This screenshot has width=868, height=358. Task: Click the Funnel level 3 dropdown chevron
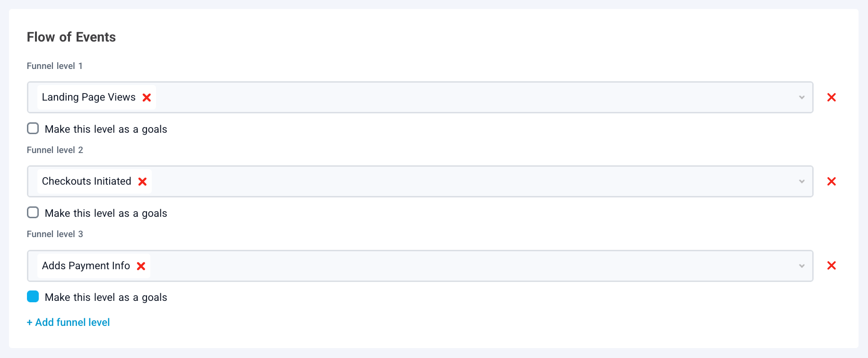click(x=801, y=266)
